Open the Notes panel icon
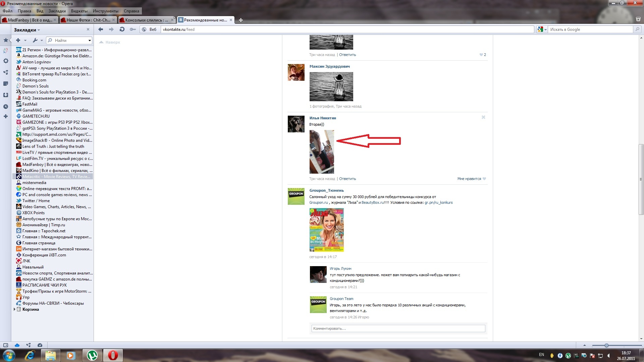Screen dimensions: 644x362 tap(6, 84)
